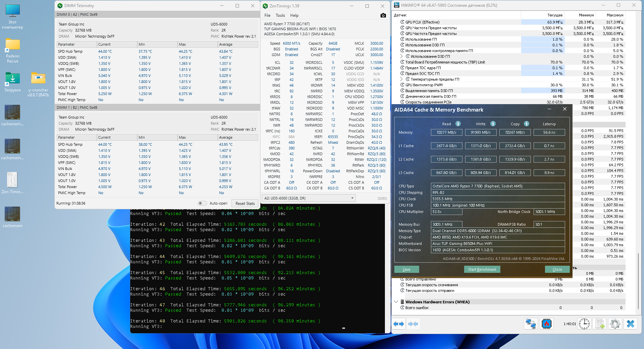
Task: Click HWiNFO reset clock icon
Action: tap(584, 324)
